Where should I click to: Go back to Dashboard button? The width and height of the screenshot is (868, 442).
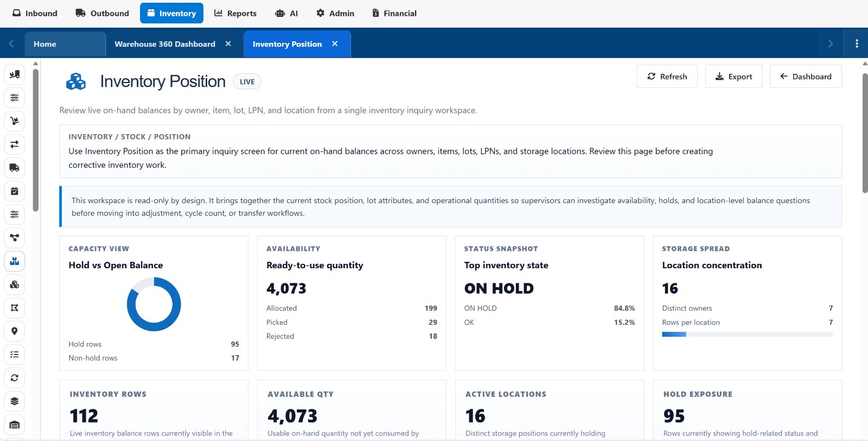pos(806,77)
